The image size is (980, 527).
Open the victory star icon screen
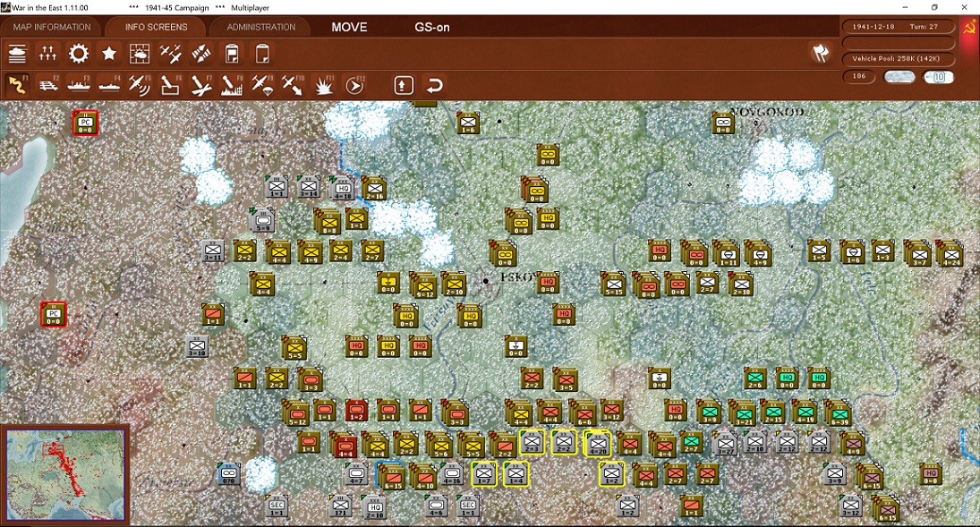(109, 54)
